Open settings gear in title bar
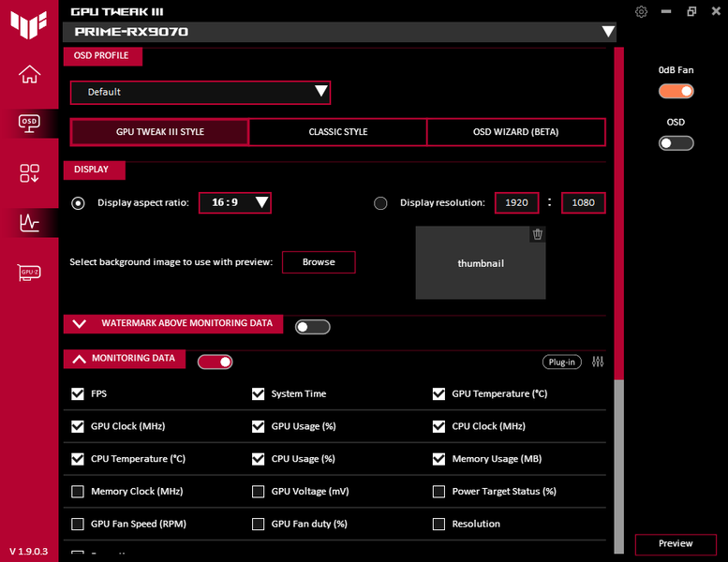 641,11
